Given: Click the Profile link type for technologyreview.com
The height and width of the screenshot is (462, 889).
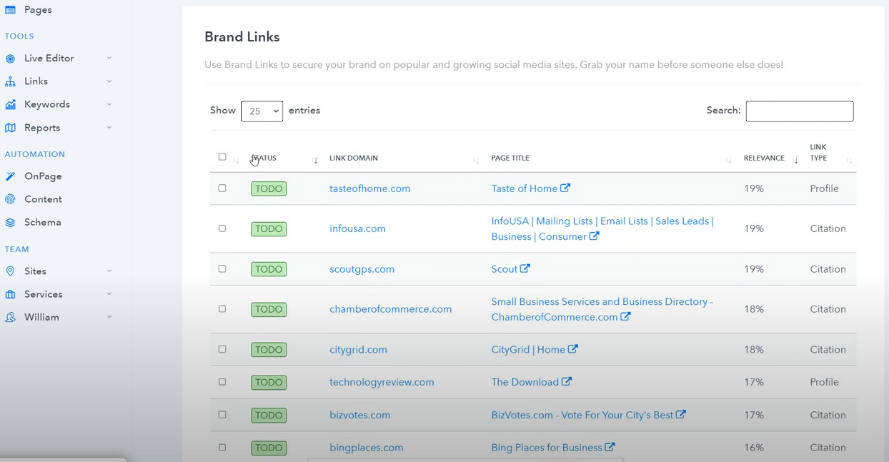Looking at the screenshot, I should pos(824,382).
